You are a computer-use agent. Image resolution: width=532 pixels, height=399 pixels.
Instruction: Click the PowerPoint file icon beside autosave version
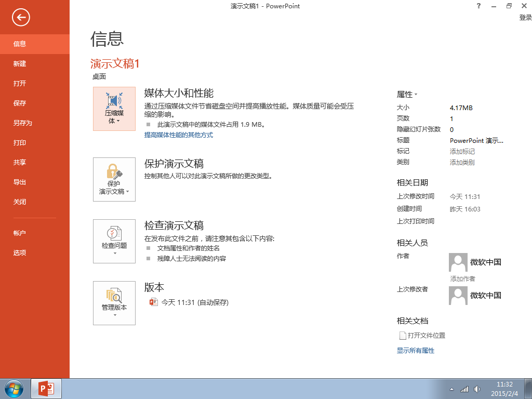click(154, 302)
